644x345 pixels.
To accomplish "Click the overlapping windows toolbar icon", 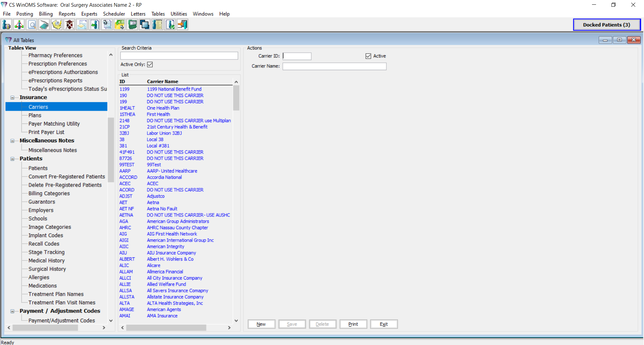I will click(x=145, y=24).
